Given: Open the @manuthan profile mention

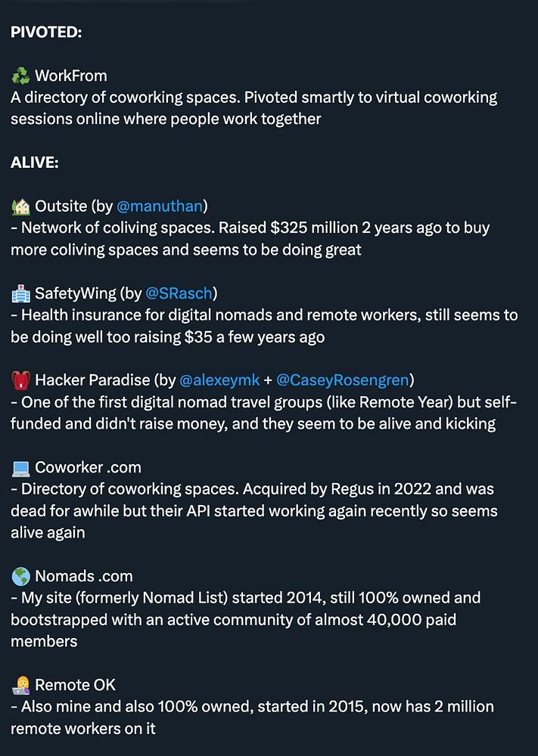Looking at the screenshot, I should pyautogui.click(x=161, y=206).
